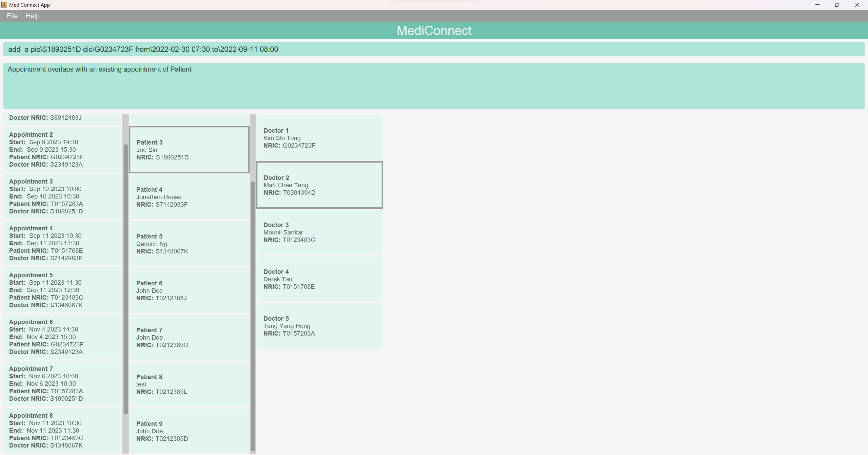
Task: Select Appointment 4 card
Action: coord(62,243)
